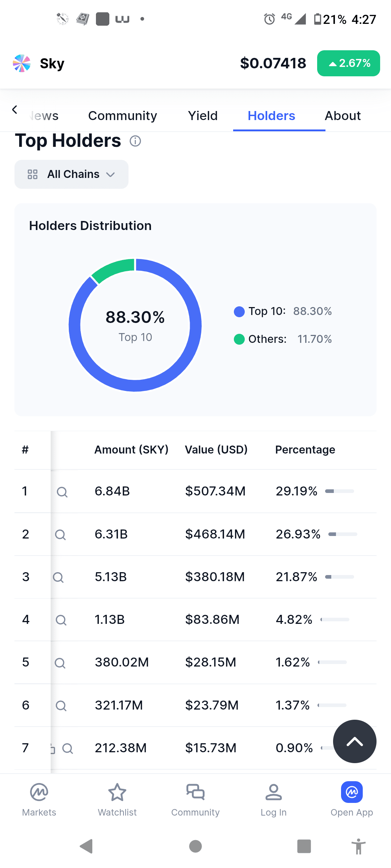Tap the 380.02M amount cell
This screenshot has width=391, height=868.
click(x=122, y=662)
